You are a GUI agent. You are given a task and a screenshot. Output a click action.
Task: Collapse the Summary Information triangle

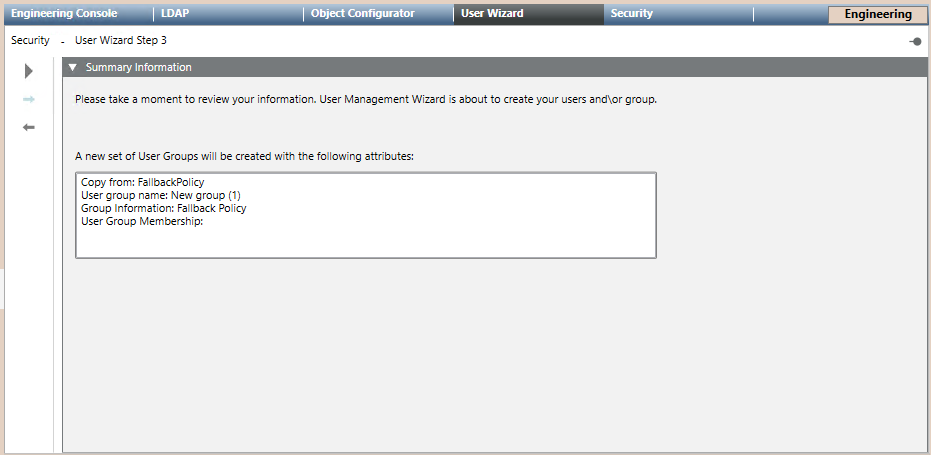tap(73, 68)
